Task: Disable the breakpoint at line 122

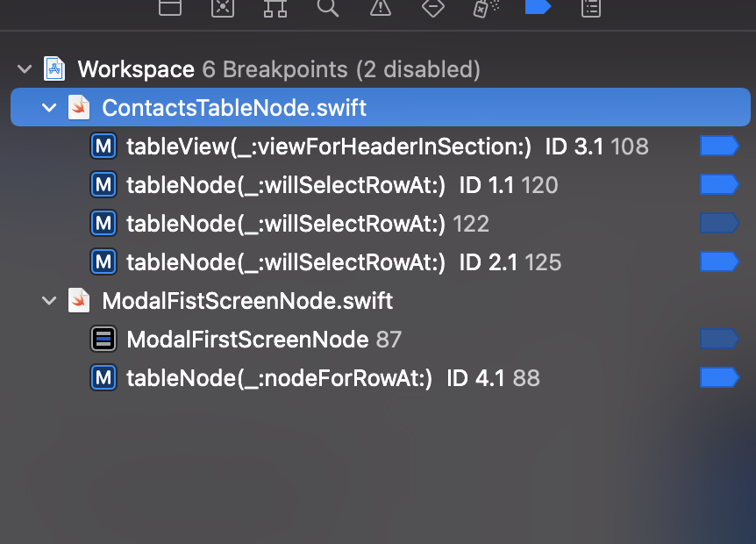Action: 719,223
